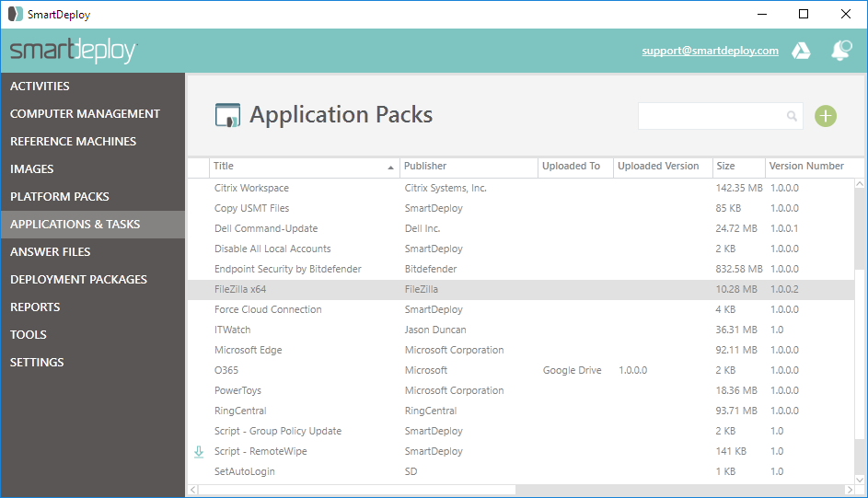Open the Activities section

(x=92, y=87)
